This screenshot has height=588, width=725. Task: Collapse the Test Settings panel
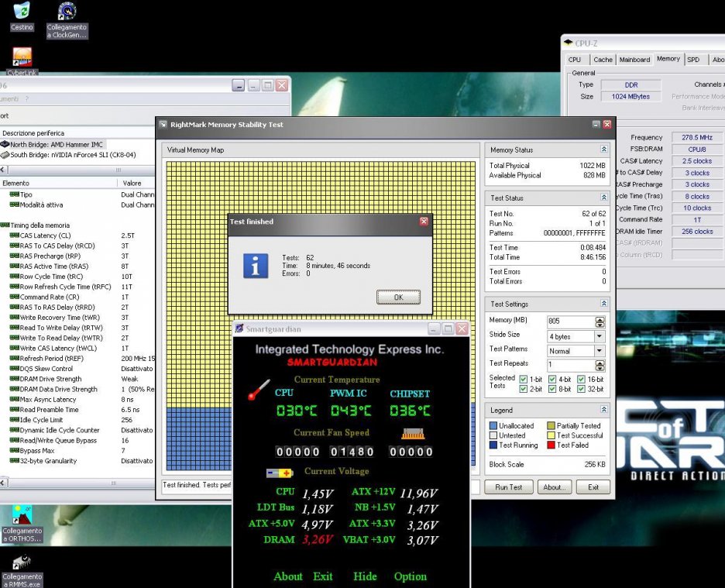pyautogui.click(x=604, y=304)
